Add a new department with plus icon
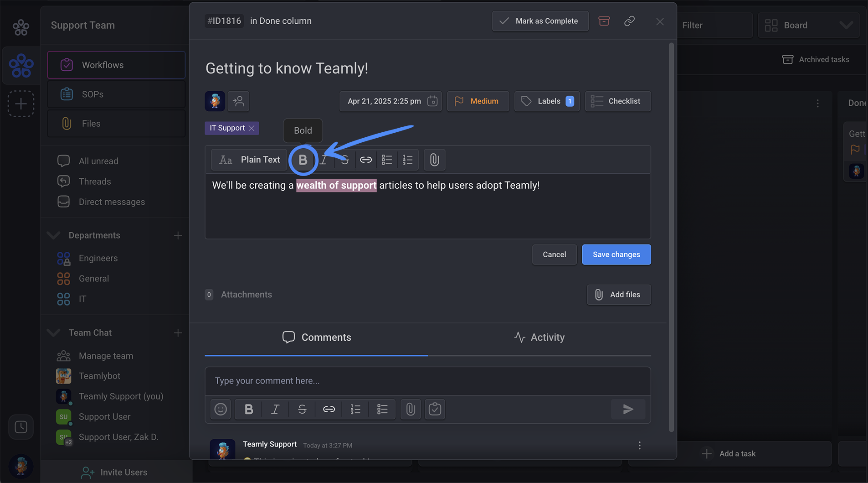 (x=178, y=235)
